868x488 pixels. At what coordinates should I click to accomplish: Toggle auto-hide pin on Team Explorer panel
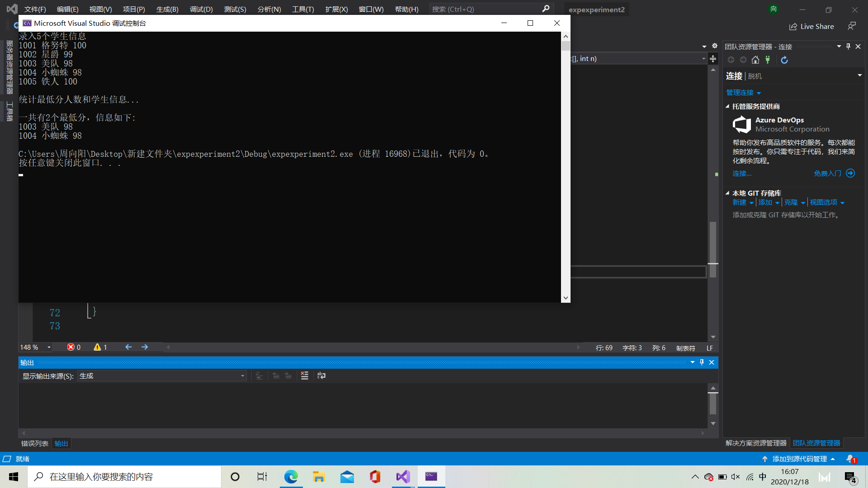click(848, 47)
